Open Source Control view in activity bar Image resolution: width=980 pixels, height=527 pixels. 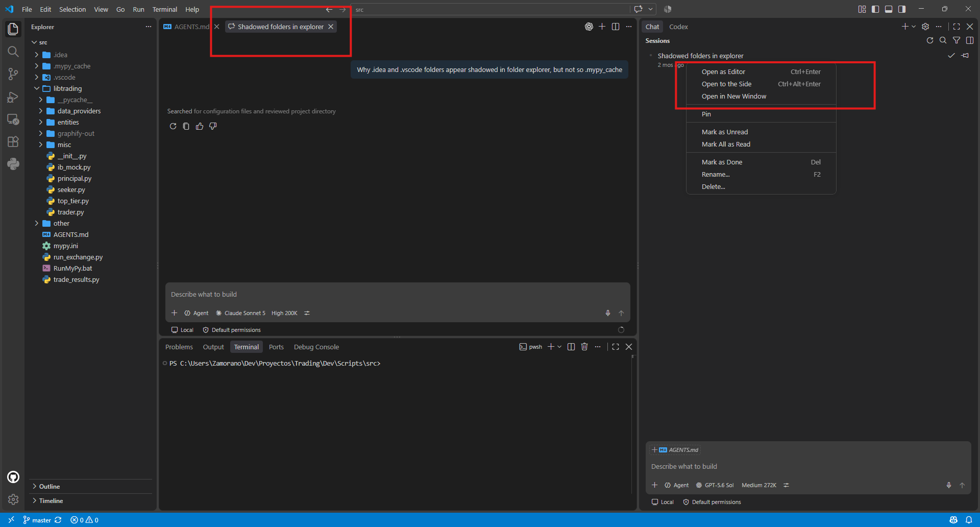coord(13,74)
